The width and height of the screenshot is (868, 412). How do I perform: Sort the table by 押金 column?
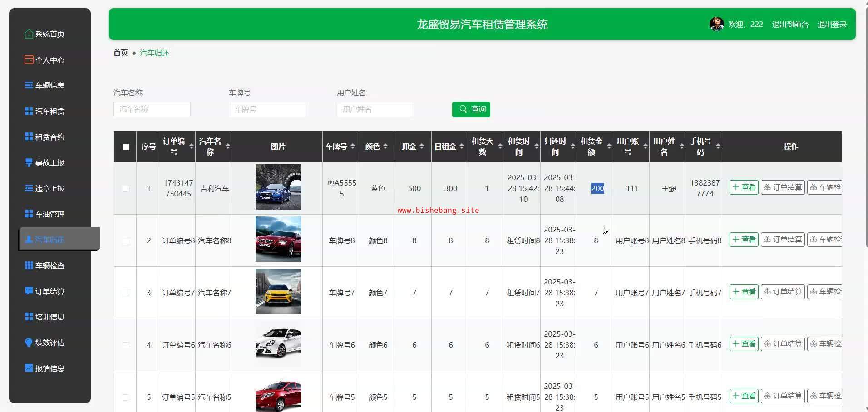tap(422, 147)
